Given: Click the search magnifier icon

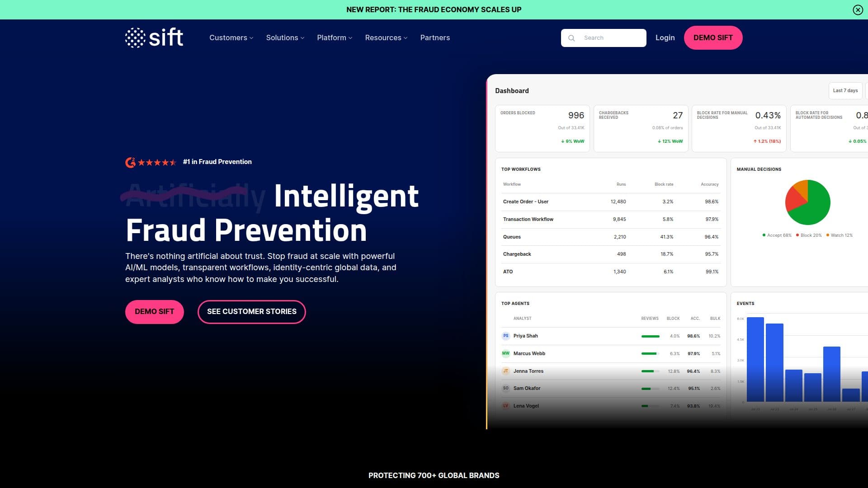Looking at the screenshot, I should pos(571,38).
